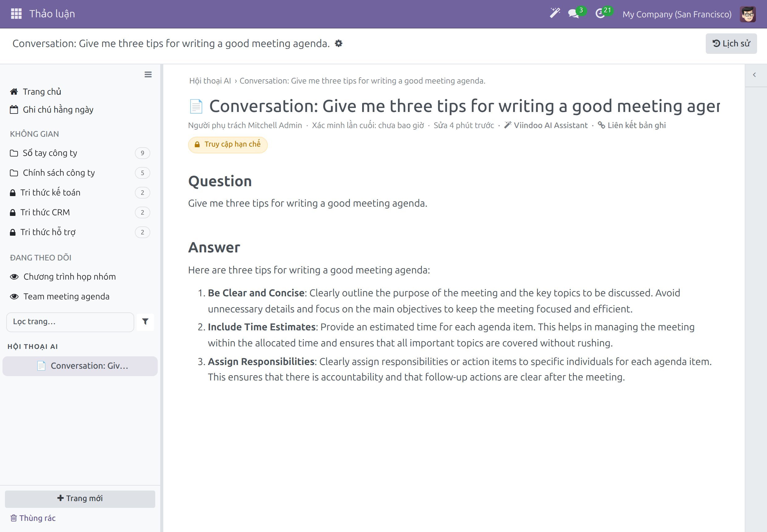Expand the right side panel chevron
Image resolution: width=767 pixels, height=532 pixels.
pyautogui.click(x=754, y=75)
